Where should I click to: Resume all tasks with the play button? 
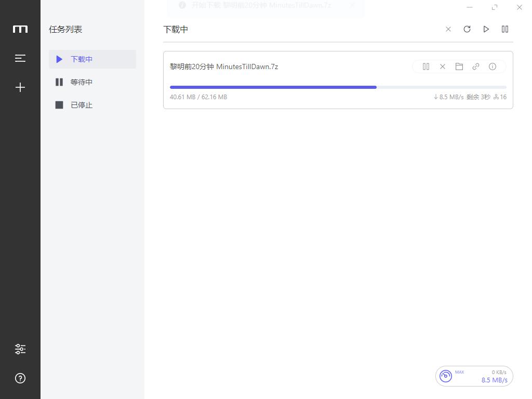point(486,29)
